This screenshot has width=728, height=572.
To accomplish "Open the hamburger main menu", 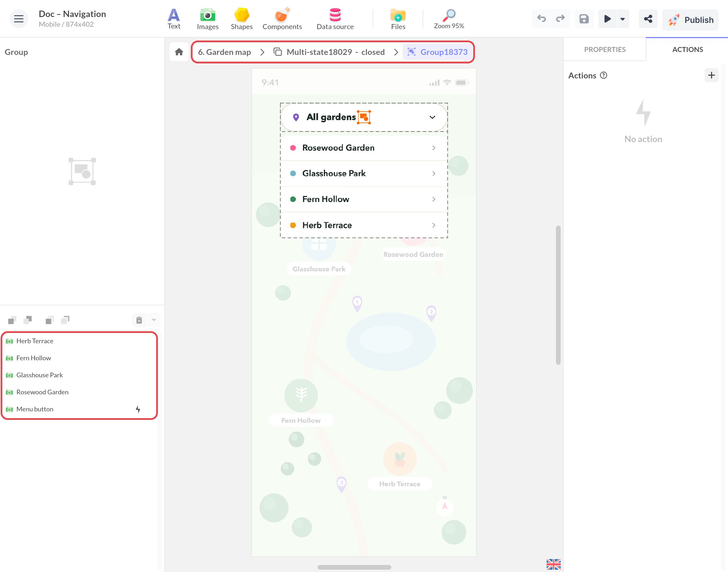I will pyautogui.click(x=19, y=19).
